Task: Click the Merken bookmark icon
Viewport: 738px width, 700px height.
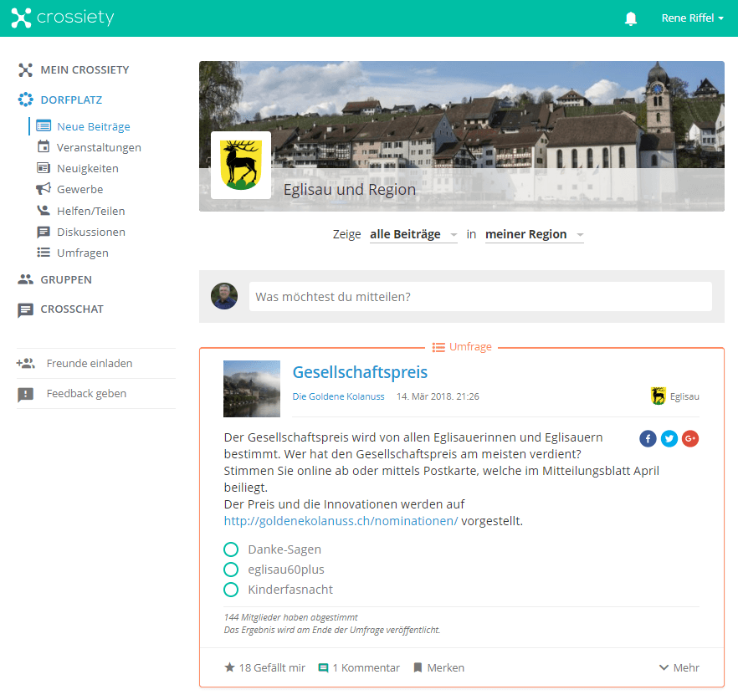Action: point(418,667)
